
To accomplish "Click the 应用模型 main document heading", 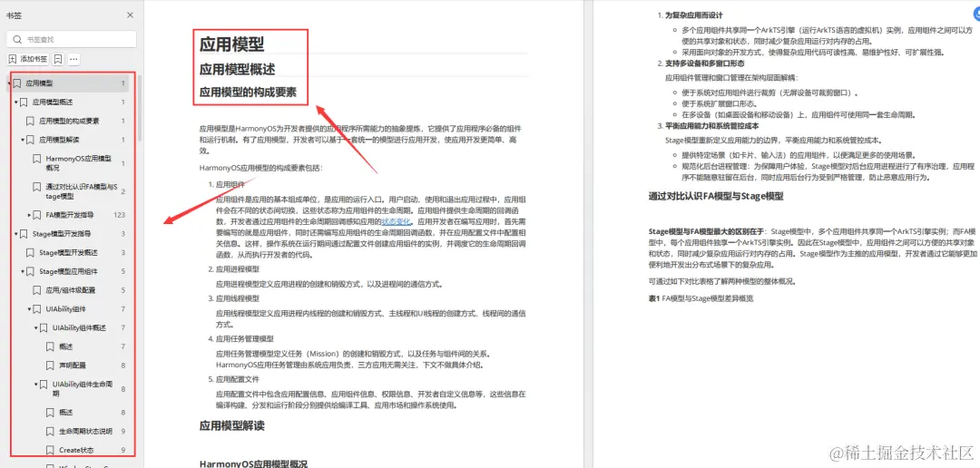I will coord(232,44).
